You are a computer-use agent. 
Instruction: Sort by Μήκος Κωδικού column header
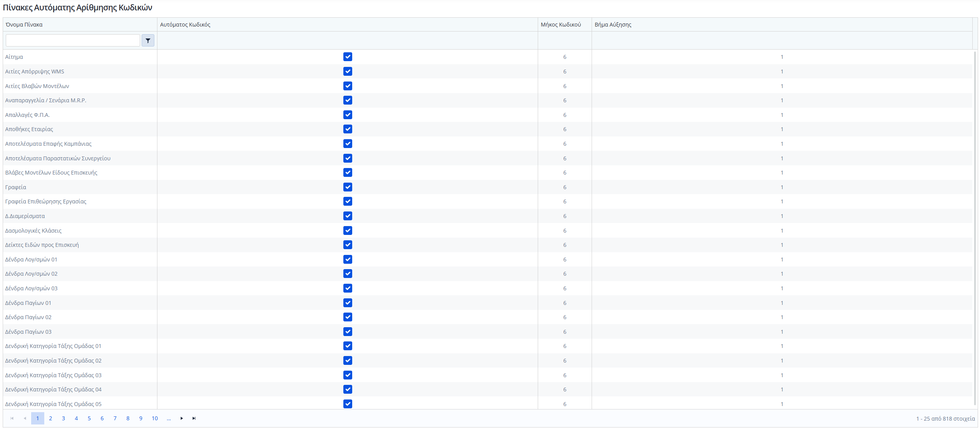(565, 25)
